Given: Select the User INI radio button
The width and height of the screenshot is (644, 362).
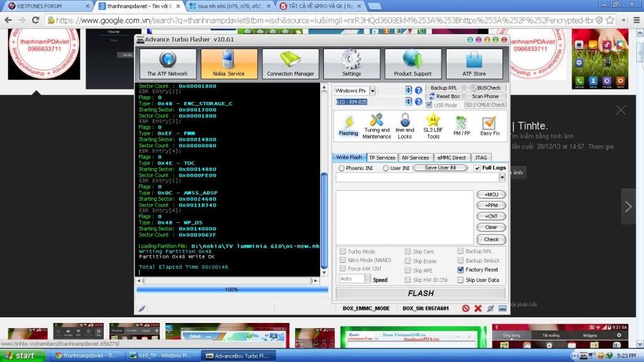Looking at the screenshot, I should pos(386,168).
